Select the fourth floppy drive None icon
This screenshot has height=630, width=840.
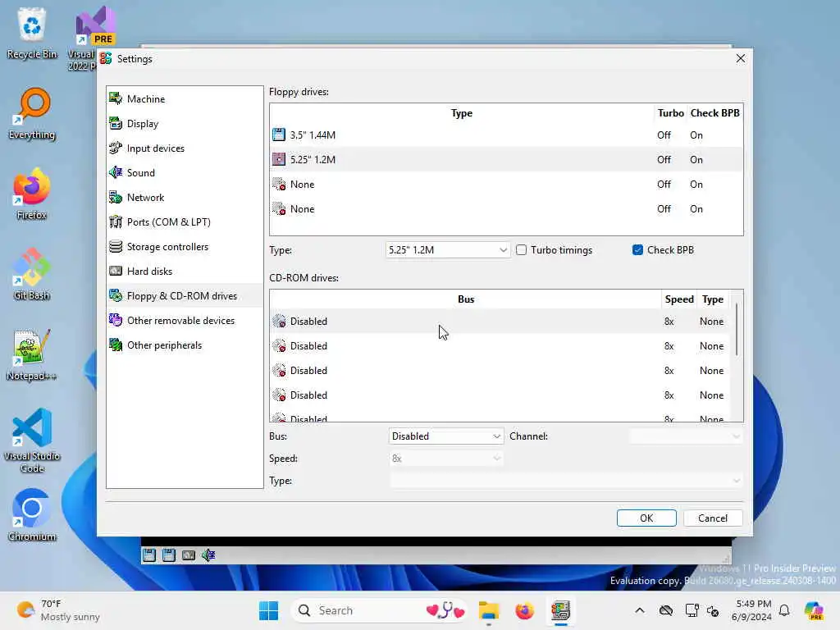click(x=279, y=209)
